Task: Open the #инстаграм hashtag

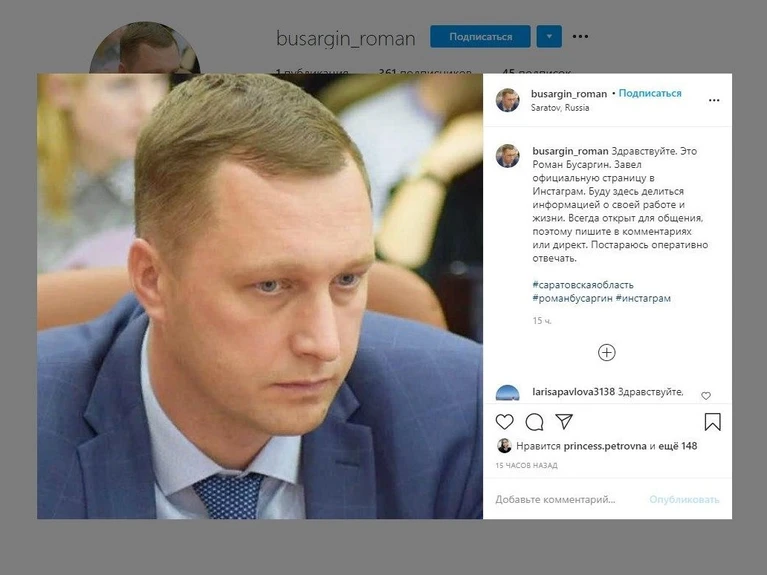Action: [643, 298]
